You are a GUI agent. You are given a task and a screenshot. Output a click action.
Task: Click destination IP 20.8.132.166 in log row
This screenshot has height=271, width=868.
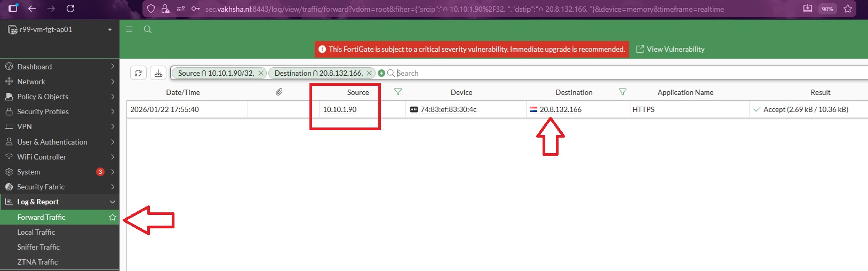point(560,109)
